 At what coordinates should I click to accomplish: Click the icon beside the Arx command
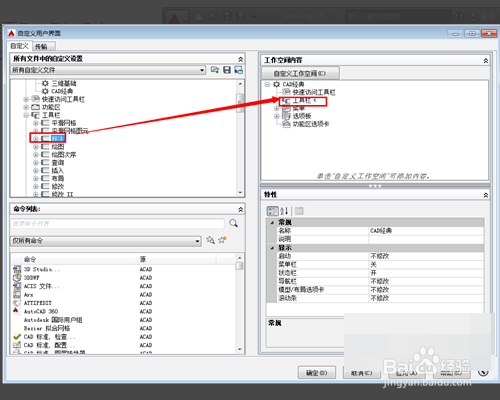point(17,295)
